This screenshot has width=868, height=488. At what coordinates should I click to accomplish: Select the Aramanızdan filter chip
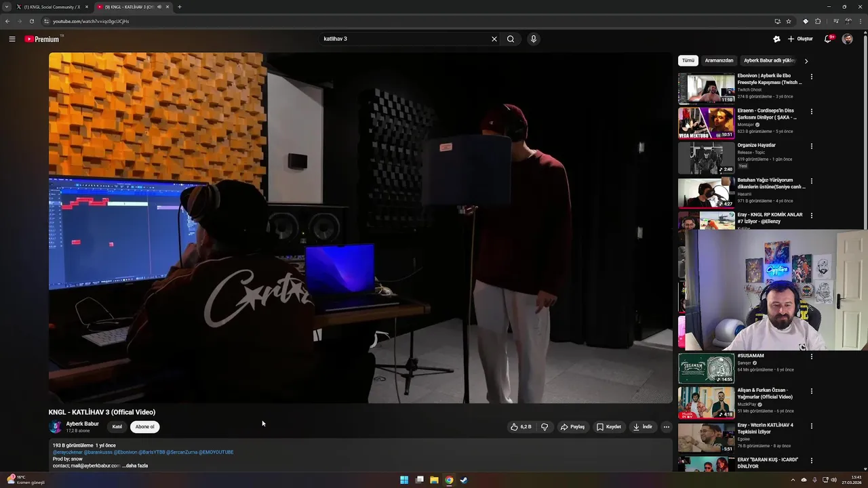(x=719, y=60)
